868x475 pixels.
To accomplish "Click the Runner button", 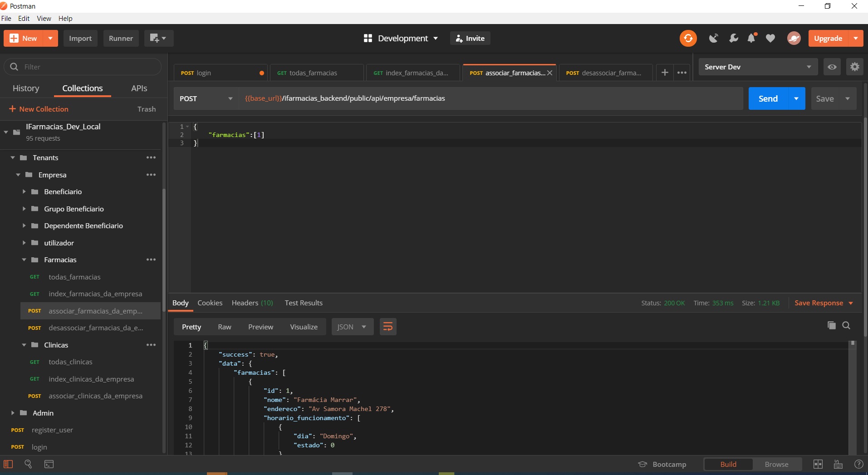I will pos(121,38).
